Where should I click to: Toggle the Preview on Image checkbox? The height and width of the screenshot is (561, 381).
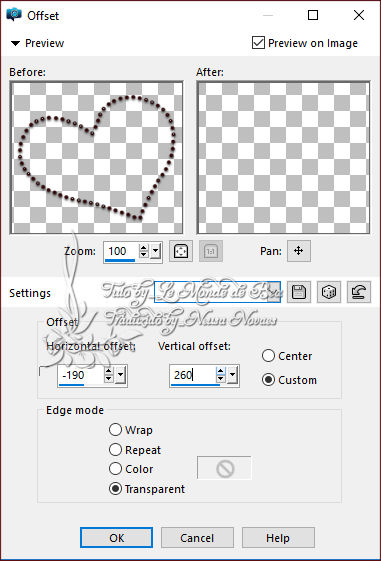258,43
